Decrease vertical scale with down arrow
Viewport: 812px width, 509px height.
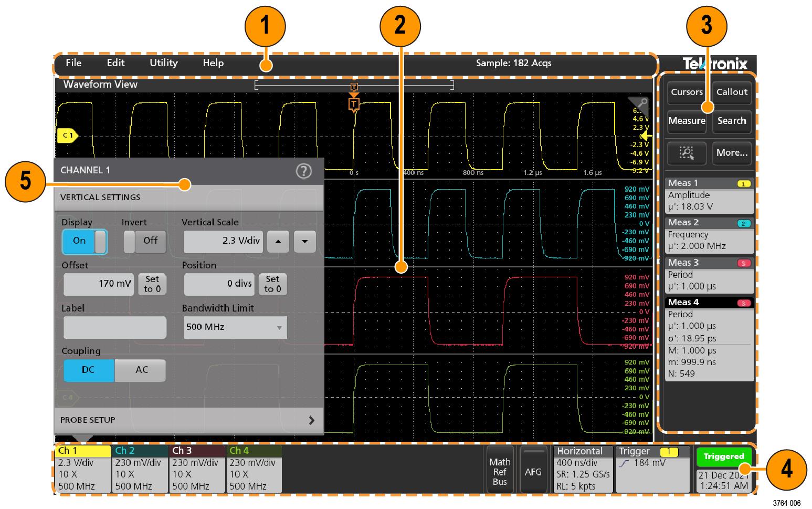(305, 242)
